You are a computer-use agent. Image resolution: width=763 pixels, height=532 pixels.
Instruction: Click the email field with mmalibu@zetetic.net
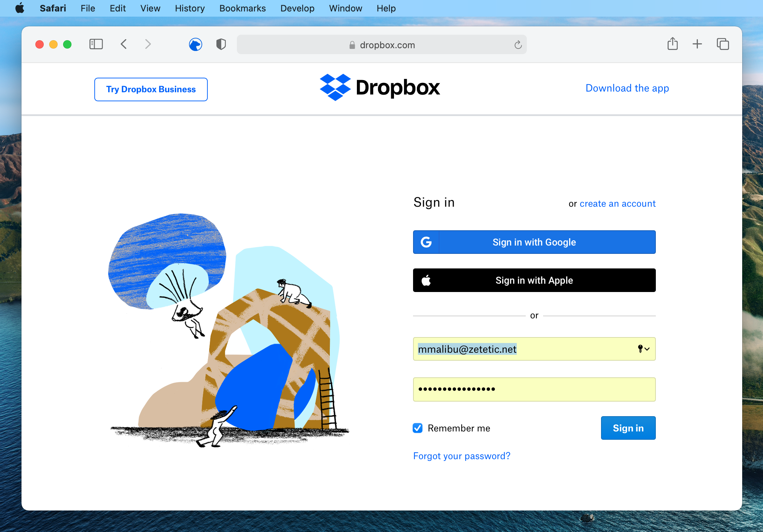(x=534, y=349)
